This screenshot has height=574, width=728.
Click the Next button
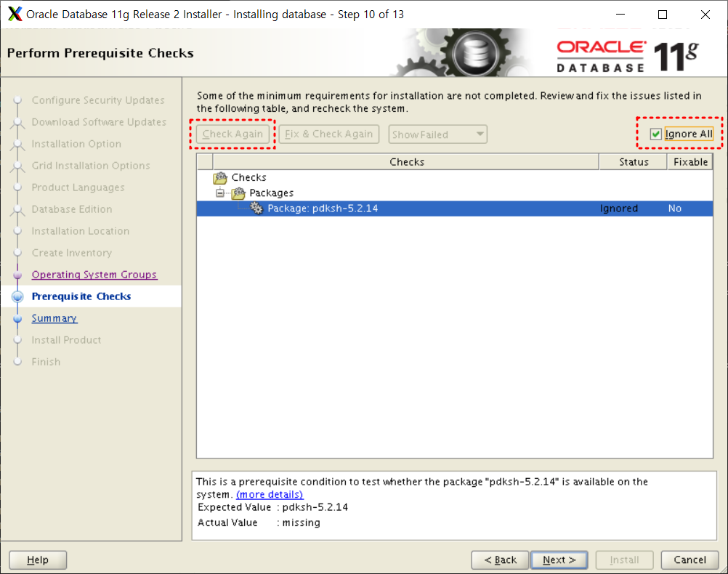[x=559, y=560]
